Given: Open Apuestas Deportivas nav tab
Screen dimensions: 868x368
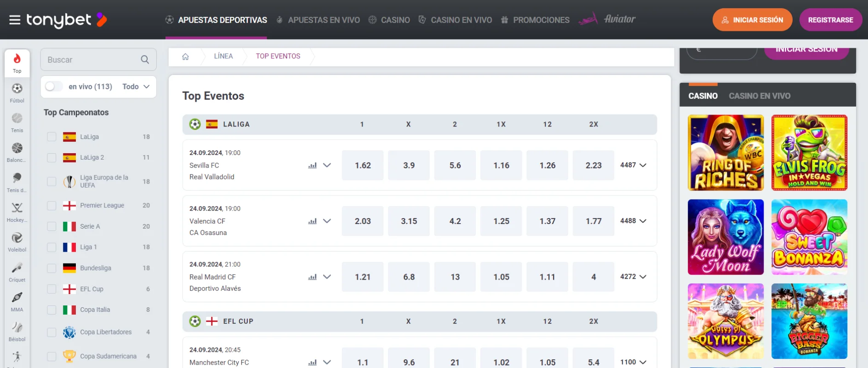Looking at the screenshot, I should pyautogui.click(x=216, y=20).
